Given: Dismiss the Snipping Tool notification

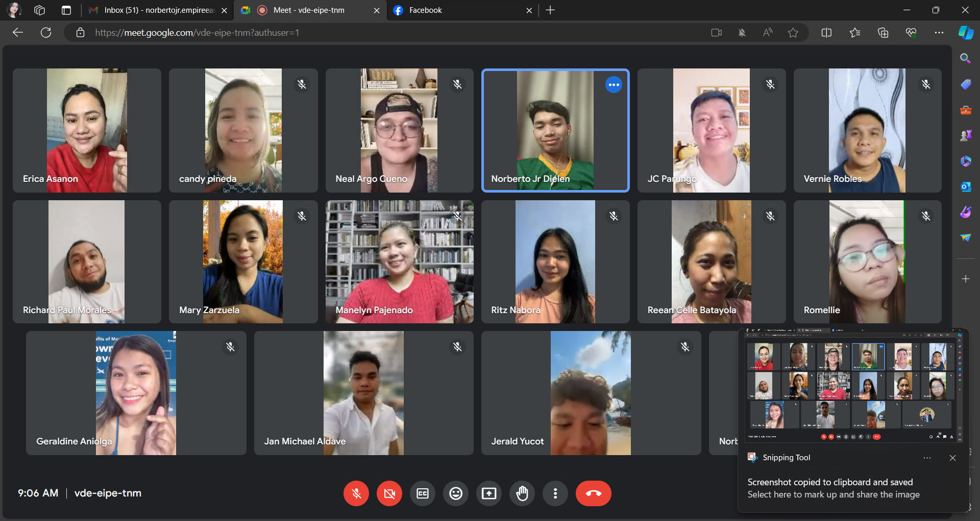Looking at the screenshot, I should (952, 458).
